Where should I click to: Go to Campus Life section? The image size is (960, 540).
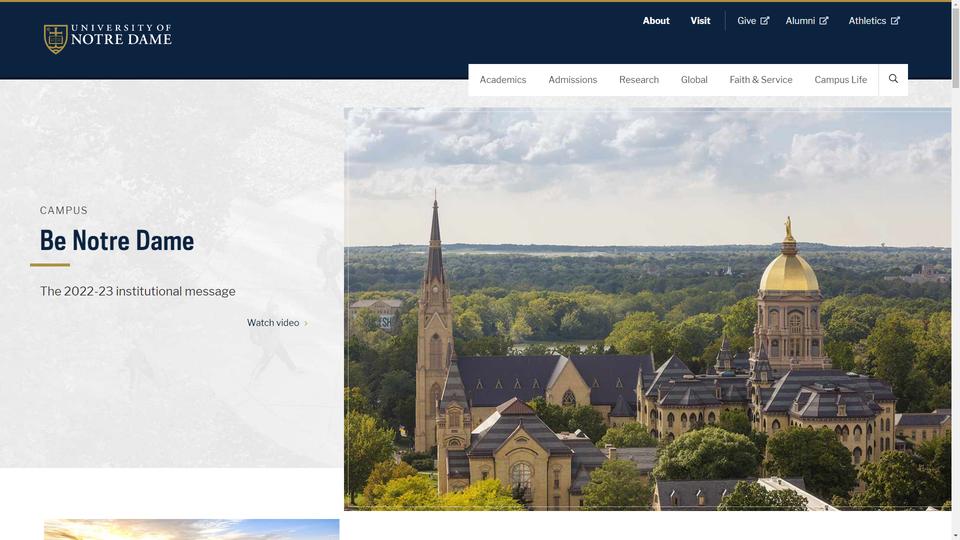tap(840, 80)
